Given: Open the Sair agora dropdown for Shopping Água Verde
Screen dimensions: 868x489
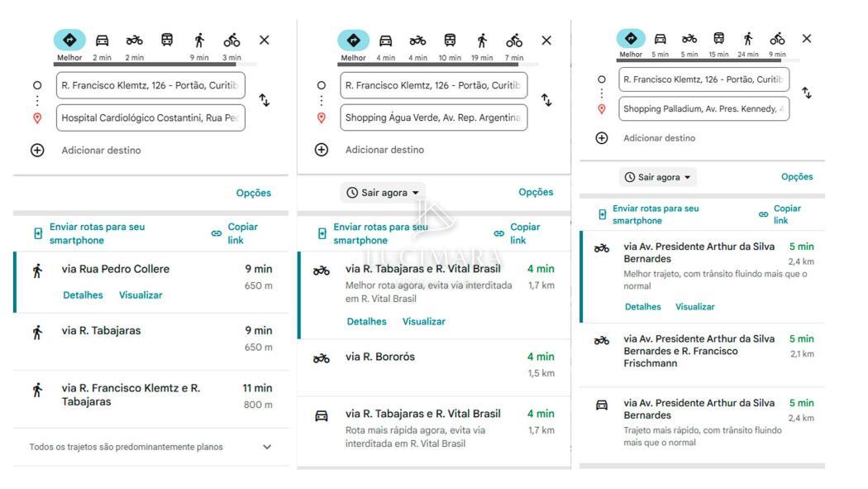Looking at the screenshot, I should click(383, 193).
